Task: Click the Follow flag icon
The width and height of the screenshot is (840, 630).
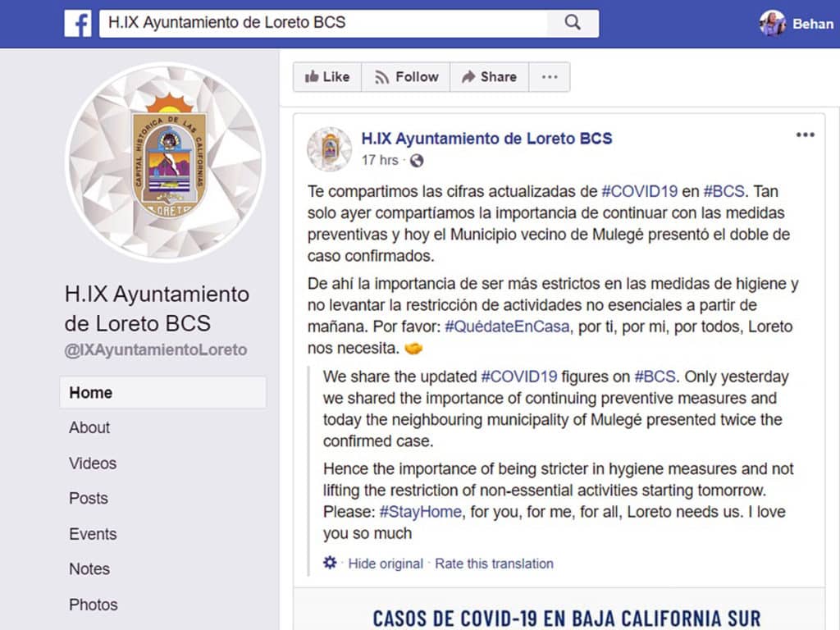Action: click(x=381, y=76)
